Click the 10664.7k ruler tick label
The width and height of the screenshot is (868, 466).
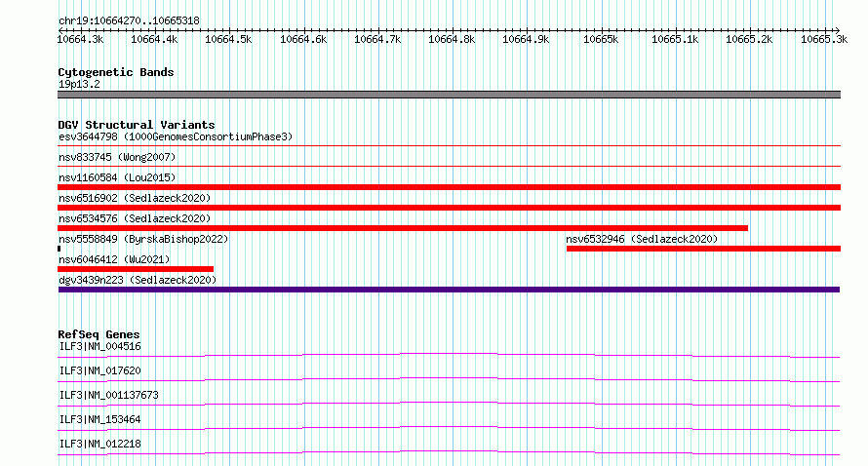click(x=377, y=39)
